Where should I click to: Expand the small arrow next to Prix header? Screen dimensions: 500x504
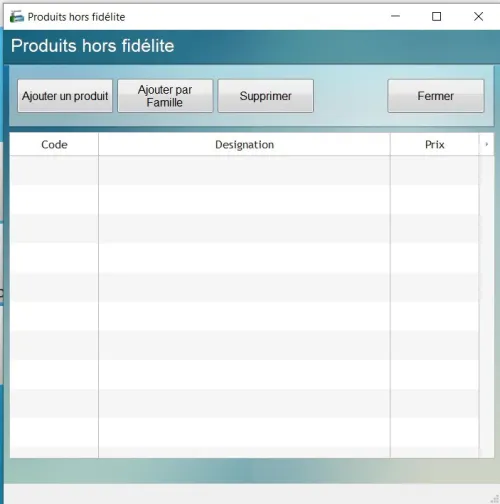tap(487, 144)
